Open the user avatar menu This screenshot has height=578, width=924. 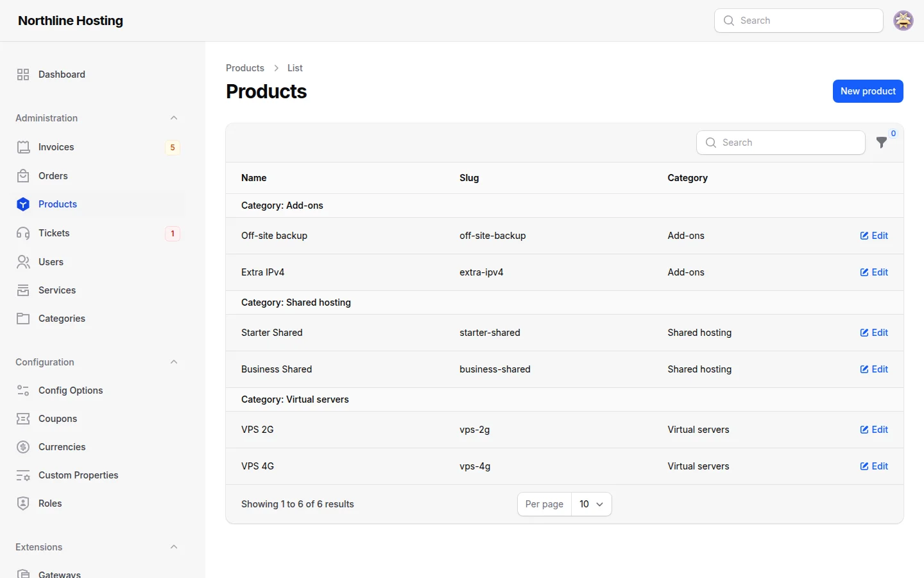coord(903,21)
